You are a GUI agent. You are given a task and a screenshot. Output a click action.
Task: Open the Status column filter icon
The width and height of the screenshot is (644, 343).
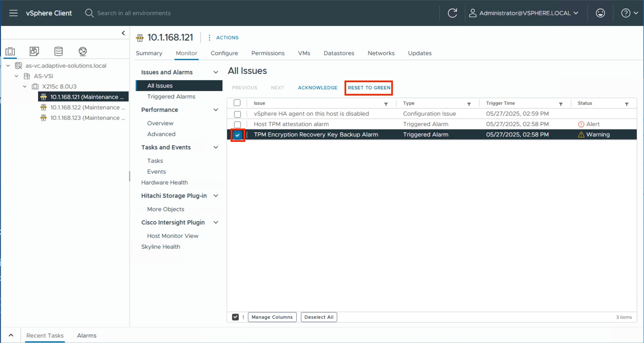(627, 103)
